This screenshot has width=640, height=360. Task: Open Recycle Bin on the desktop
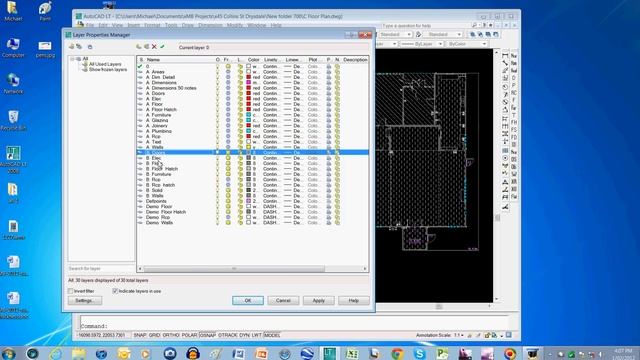13,120
